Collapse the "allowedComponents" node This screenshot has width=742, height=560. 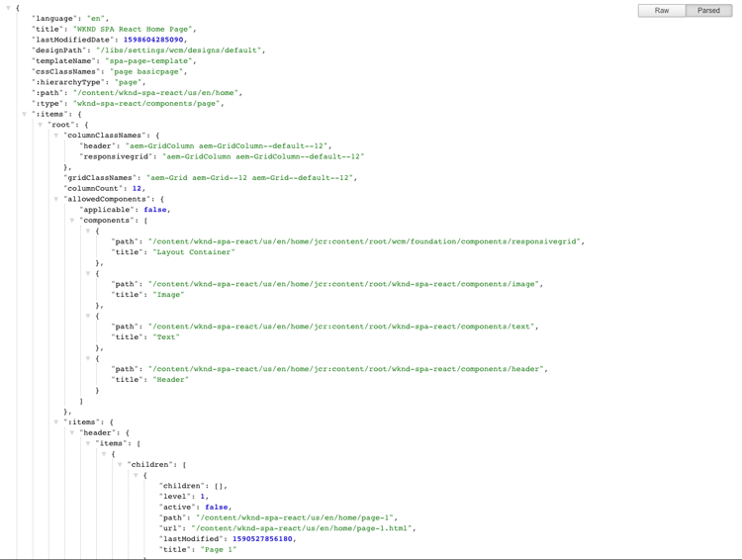56,199
